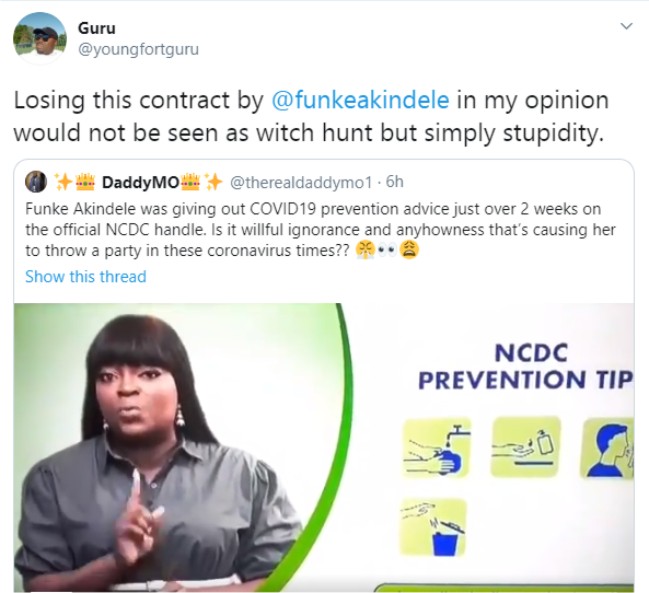Screen dimensions: 649x593
Task: Click the weary face emoji
Action: point(409,250)
